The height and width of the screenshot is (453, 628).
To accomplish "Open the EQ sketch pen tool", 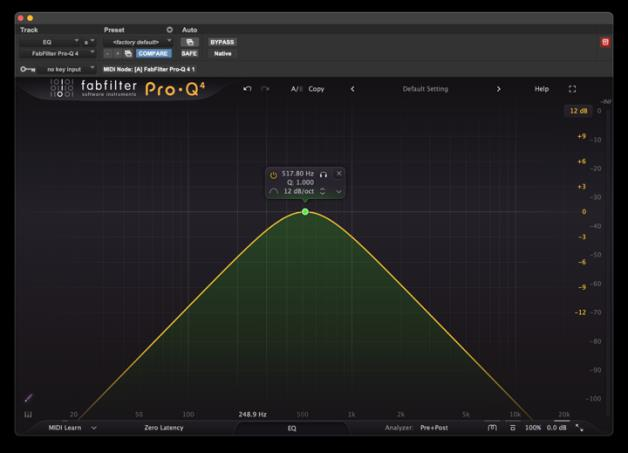I will (28, 398).
